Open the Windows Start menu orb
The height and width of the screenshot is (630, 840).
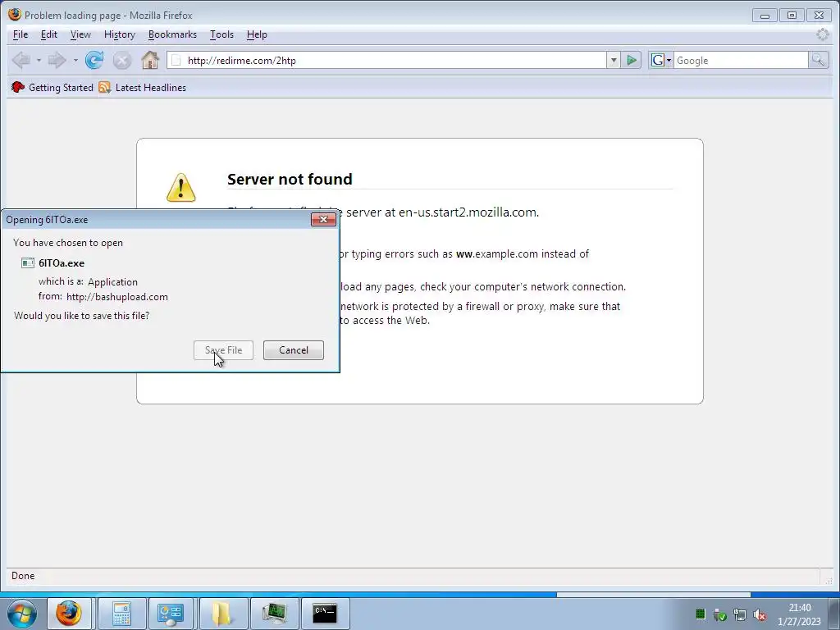click(22, 614)
